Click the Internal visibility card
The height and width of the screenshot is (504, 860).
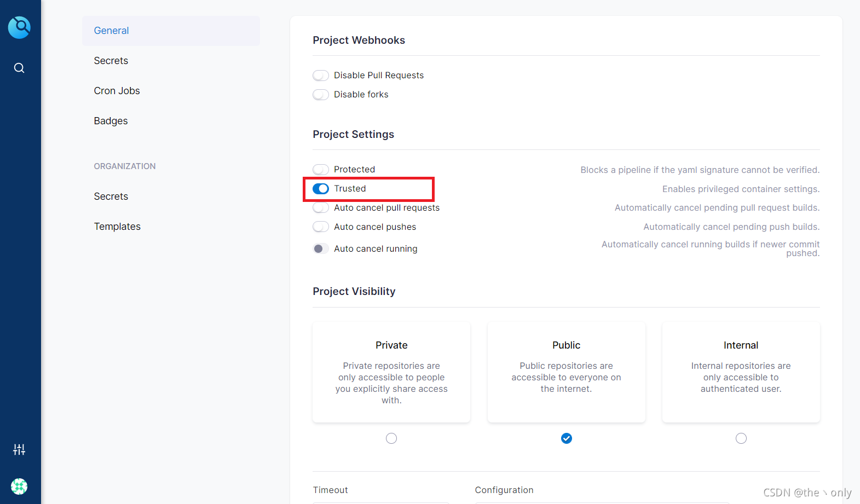pos(741,372)
